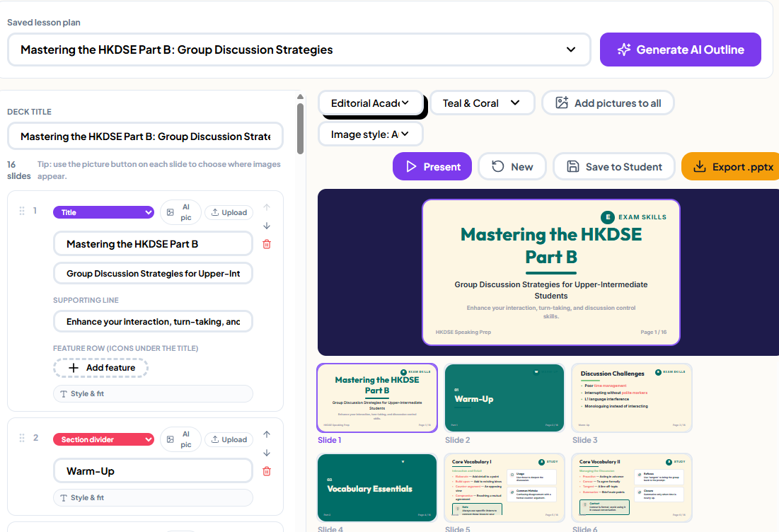
Task: Click the large slide preview
Action: click(551, 272)
